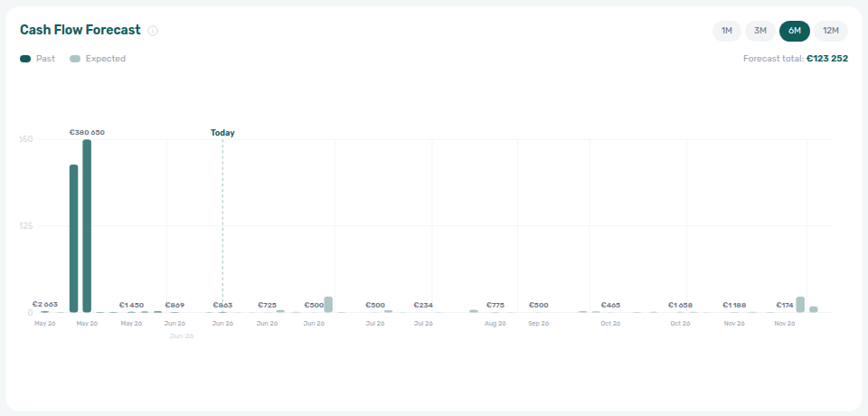Click the Expected bar right of the Jun €500 label
This screenshot has width=868, height=416.
pyautogui.click(x=328, y=305)
